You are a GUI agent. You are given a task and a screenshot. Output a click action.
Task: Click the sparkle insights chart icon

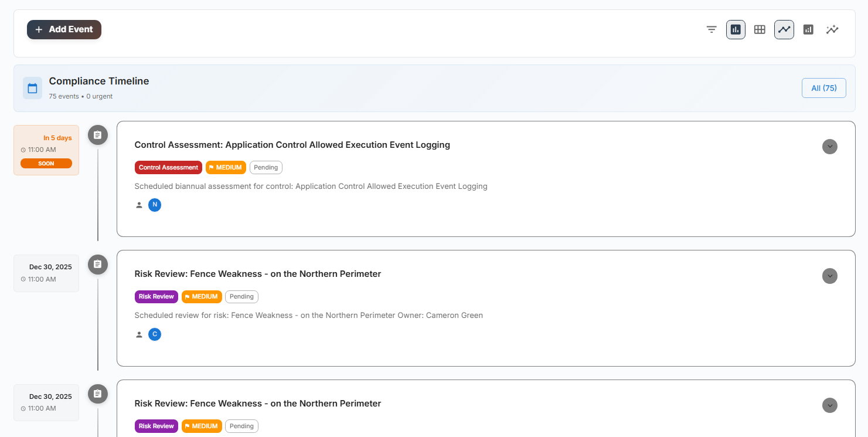(832, 29)
